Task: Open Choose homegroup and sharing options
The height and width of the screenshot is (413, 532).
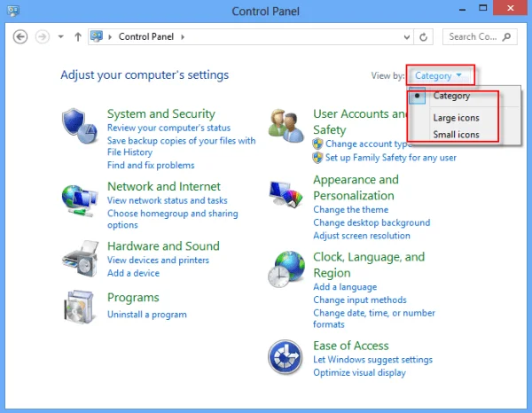Action: 172,219
